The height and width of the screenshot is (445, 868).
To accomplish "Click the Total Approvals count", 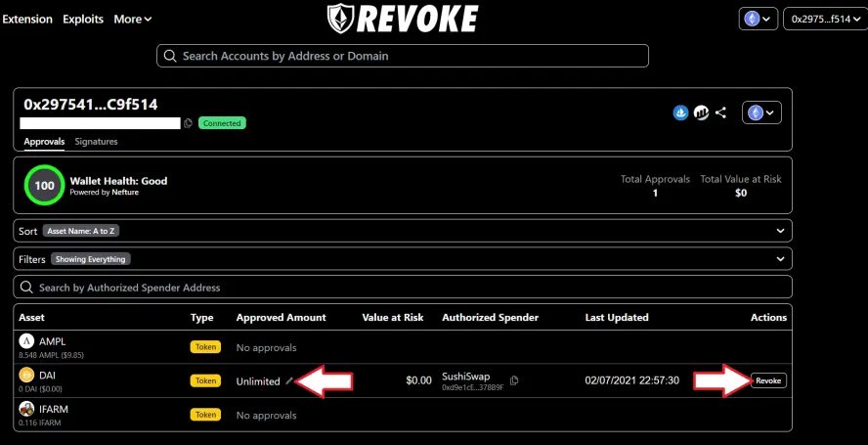I will point(655,193).
